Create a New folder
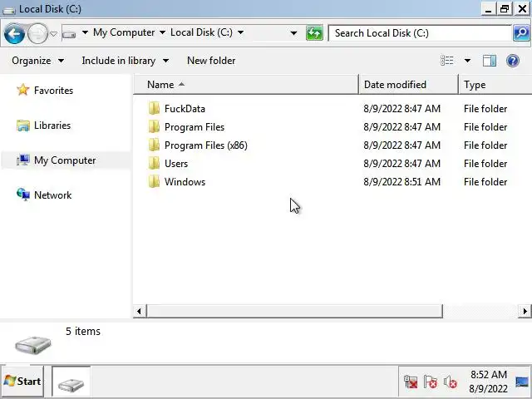Viewport: 532px width, 399px height. 211,61
